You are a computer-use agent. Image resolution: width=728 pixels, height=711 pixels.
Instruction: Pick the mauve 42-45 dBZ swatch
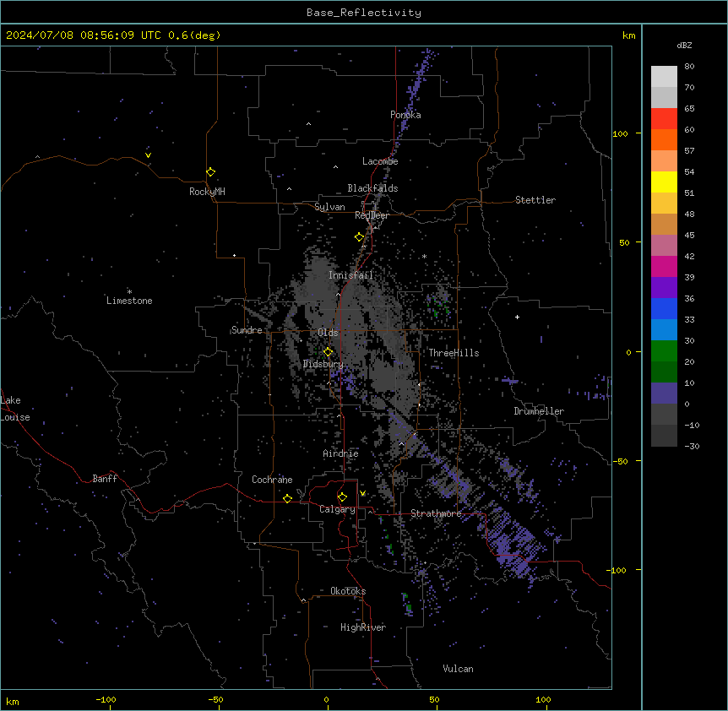pyautogui.click(x=664, y=246)
